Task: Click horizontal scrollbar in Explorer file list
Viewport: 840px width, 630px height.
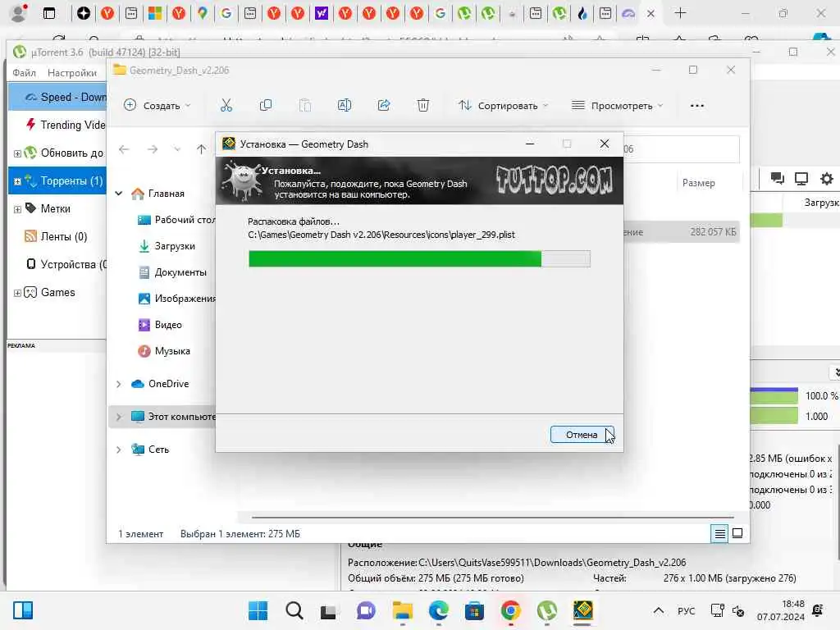Action: pyautogui.click(x=492, y=518)
